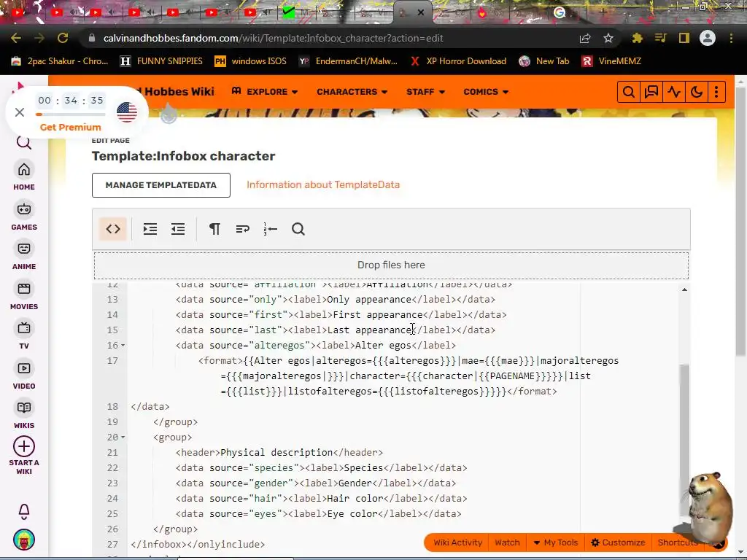Click Watch in bottom toolbar
The width and height of the screenshot is (747, 560).
pyautogui.click(x=508, y=542)
